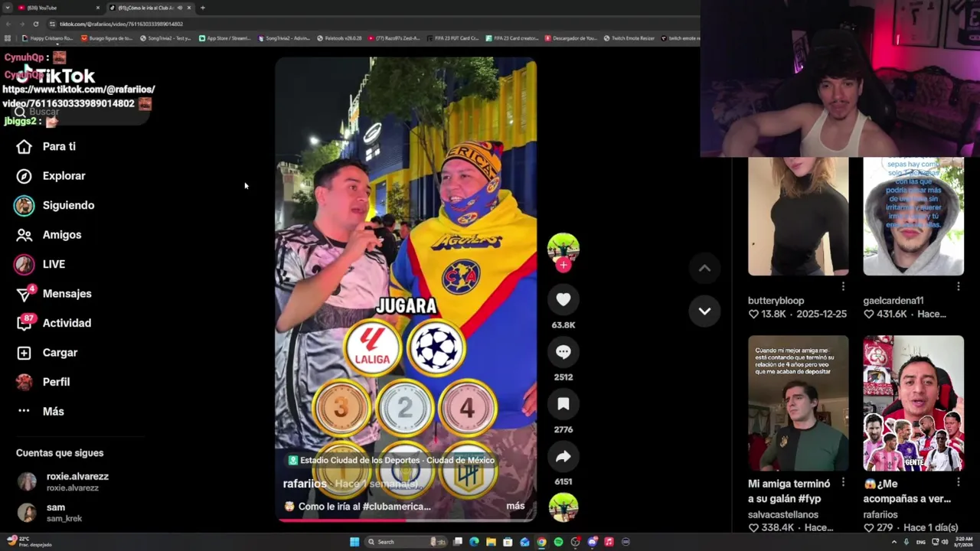Open the taskbar clock and date
This screenshot has height=551, width=980.
pyautogui.click(x=963, y=542)
